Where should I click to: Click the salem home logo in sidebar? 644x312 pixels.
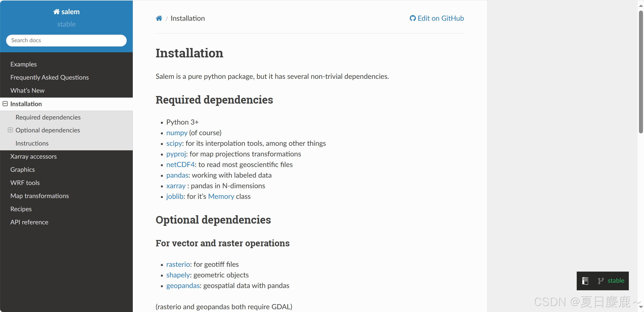pyautogui.click(x=66, y=12)
